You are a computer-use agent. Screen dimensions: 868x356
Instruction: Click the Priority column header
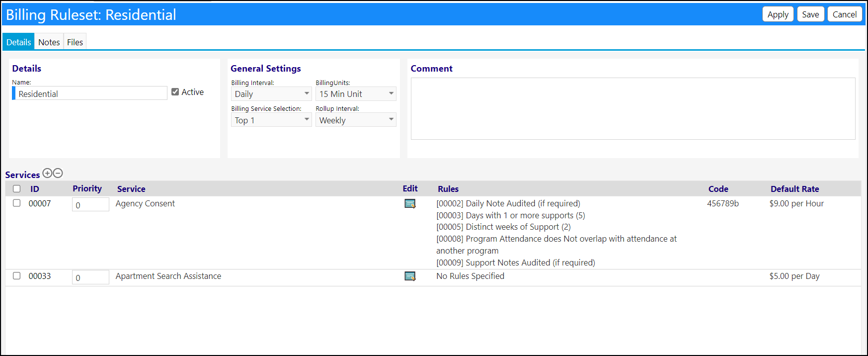pyautogui.click(x=87, y=188)
